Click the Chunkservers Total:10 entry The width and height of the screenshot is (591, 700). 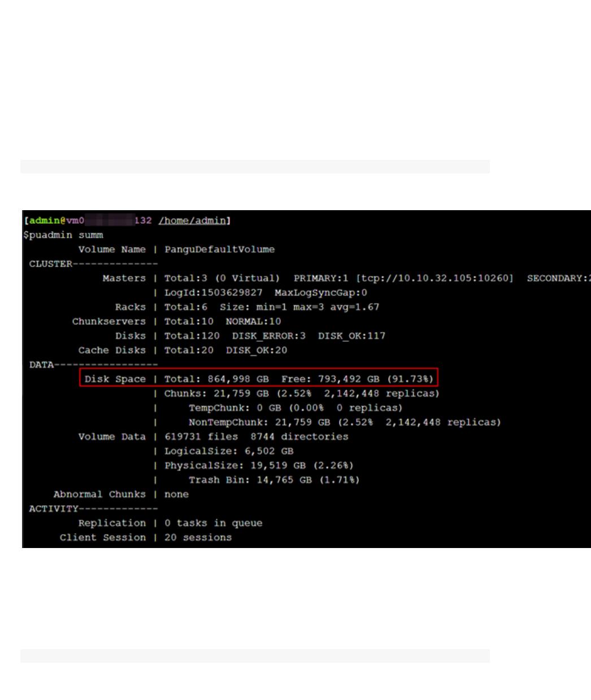189,321
